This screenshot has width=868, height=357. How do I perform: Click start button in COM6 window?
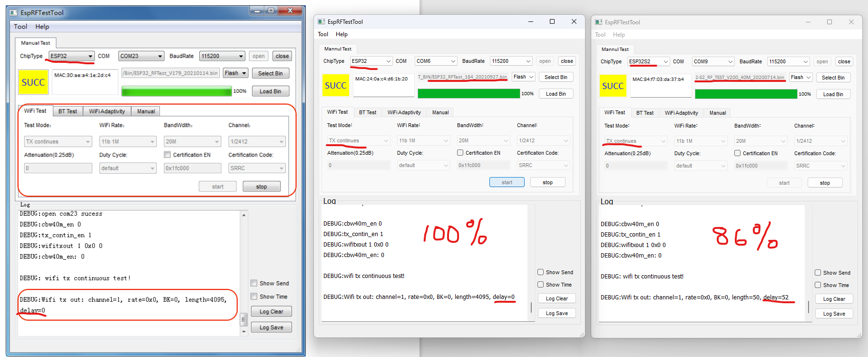[x=507, y=182]
